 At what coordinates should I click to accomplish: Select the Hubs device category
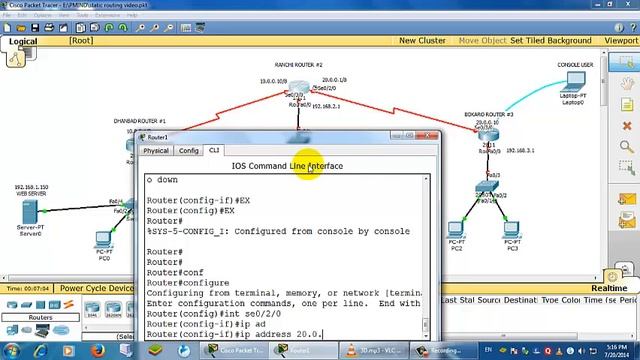pos(40,304)
